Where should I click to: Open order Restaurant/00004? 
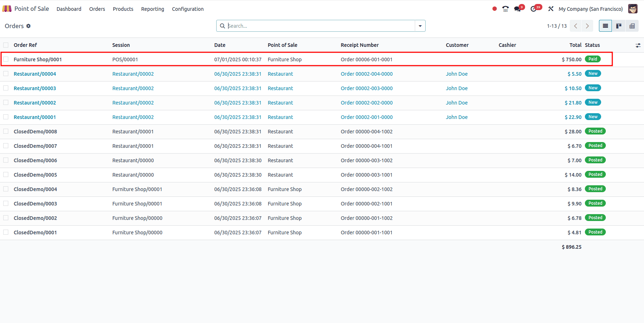click(x=35, y=74)
